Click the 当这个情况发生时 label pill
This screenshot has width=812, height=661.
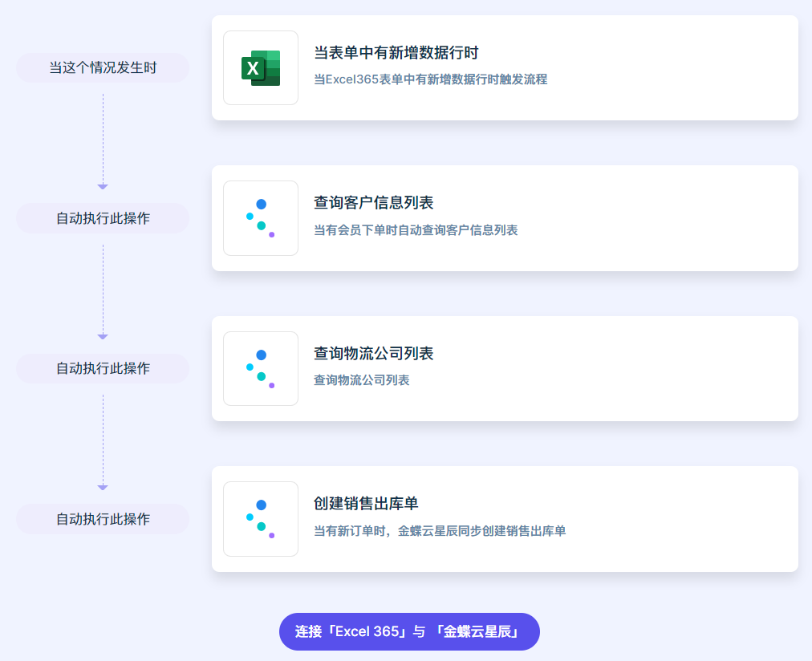pyautogui.click(x=103, y=68)
